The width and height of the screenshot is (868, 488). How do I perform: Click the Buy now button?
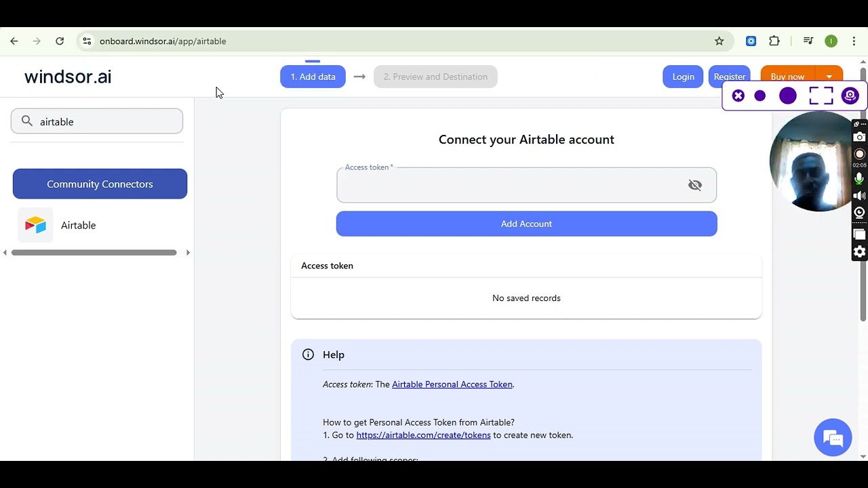click(788, 77)
